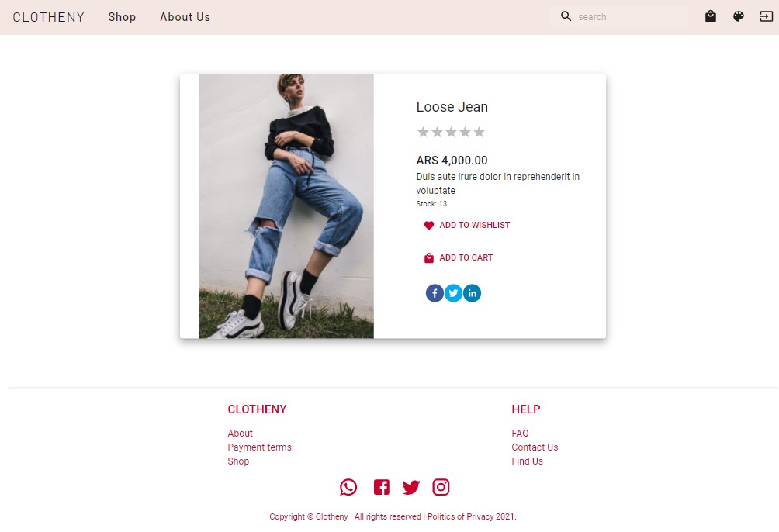Open the FAQ footer link
The width and height of the screenshot is (779, 532).
520,434
